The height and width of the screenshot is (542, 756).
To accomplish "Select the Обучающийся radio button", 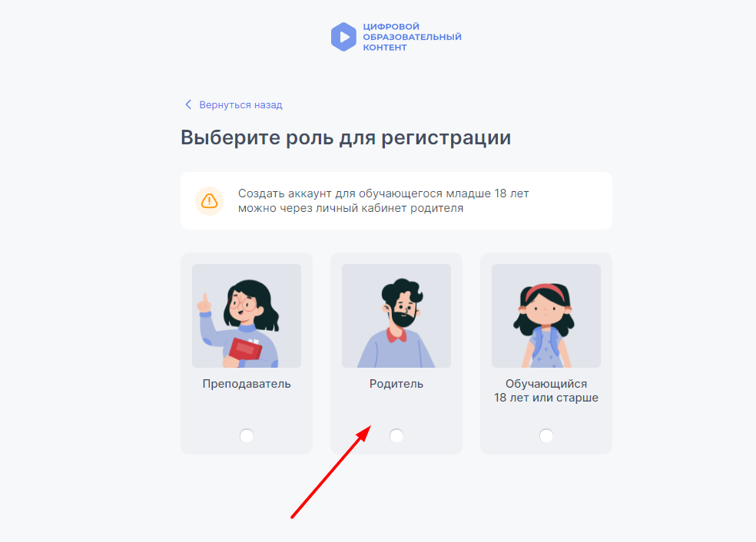I will click(x=546, y=435).
